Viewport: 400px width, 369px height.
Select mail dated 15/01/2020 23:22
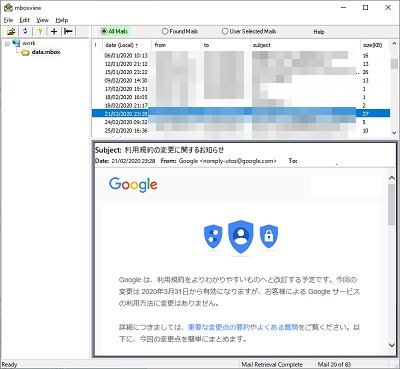point(241,72)
